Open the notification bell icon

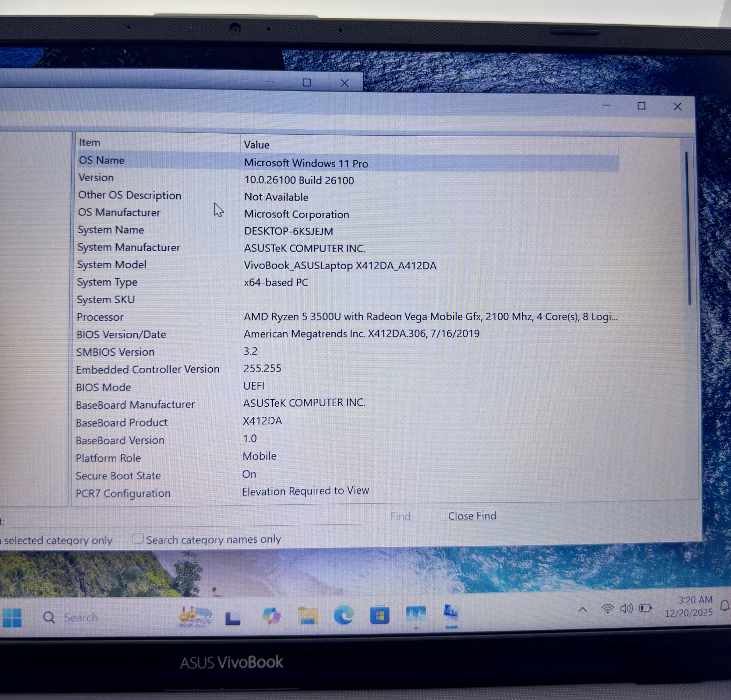[x=724, y=606]
